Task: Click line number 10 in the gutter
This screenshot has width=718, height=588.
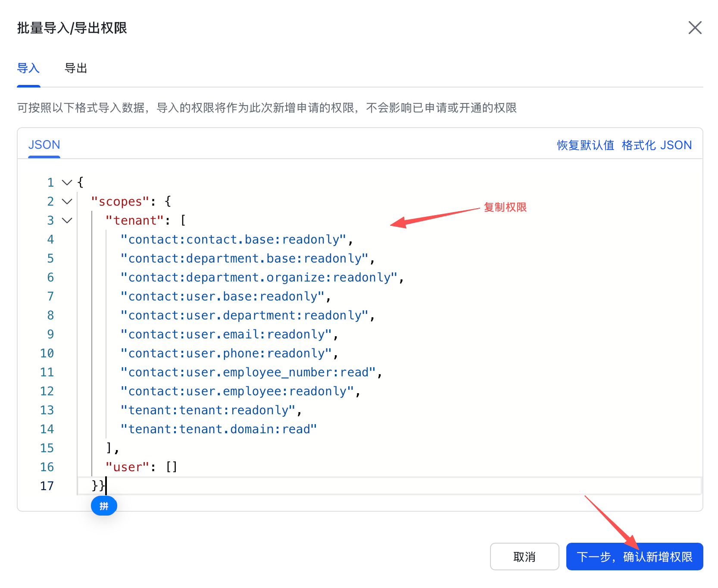Action: click(x=47, y=353)
